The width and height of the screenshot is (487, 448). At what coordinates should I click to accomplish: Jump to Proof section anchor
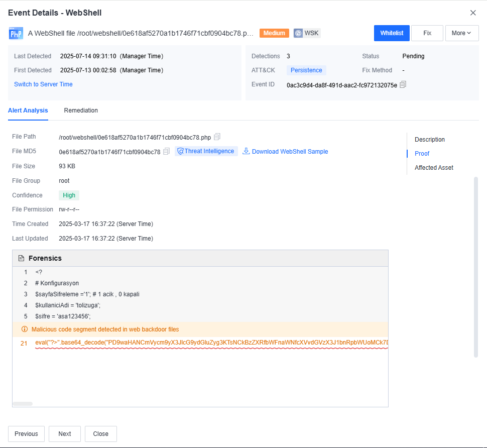pyautogui.click(x=422, y=154)
